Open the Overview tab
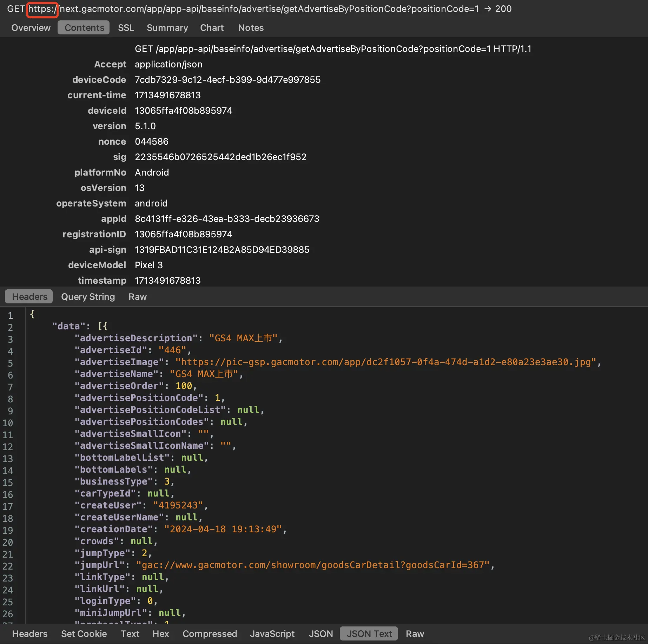 coord(31,28)
